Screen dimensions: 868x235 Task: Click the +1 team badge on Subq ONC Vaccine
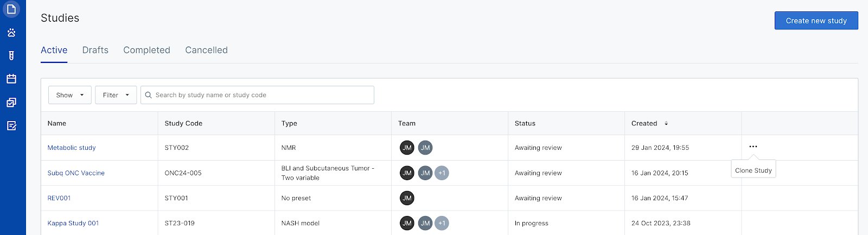point(442,173)
